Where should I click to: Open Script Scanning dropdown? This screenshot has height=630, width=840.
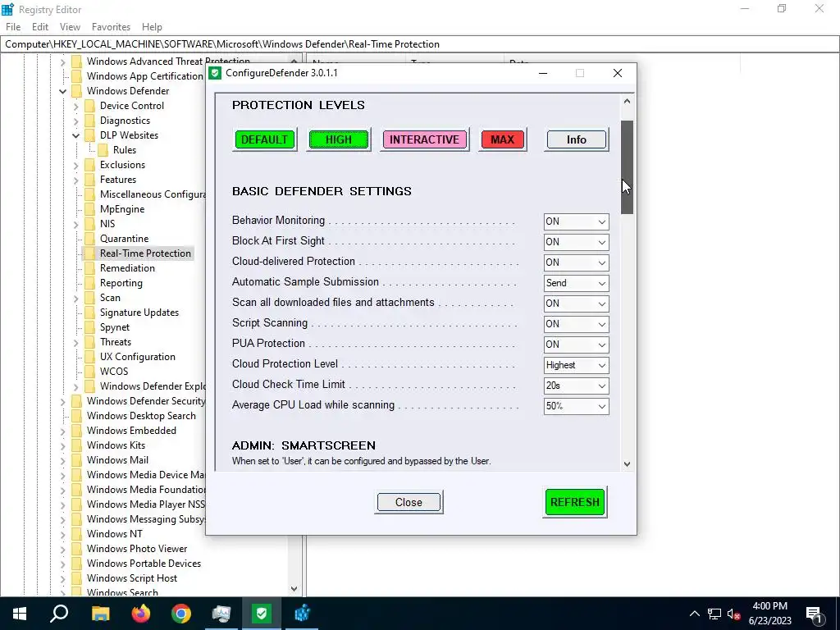pos(576,323)
